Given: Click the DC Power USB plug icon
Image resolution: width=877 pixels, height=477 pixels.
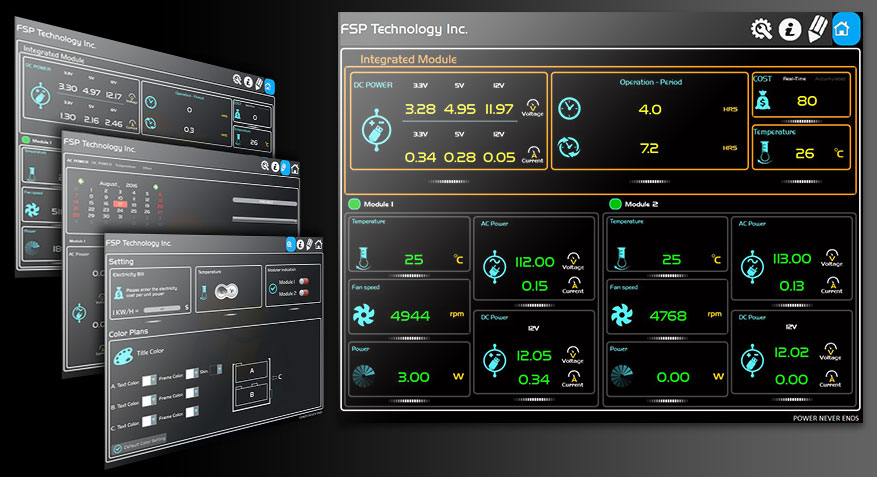Looking at the screenshot, I should pos(378,132).
